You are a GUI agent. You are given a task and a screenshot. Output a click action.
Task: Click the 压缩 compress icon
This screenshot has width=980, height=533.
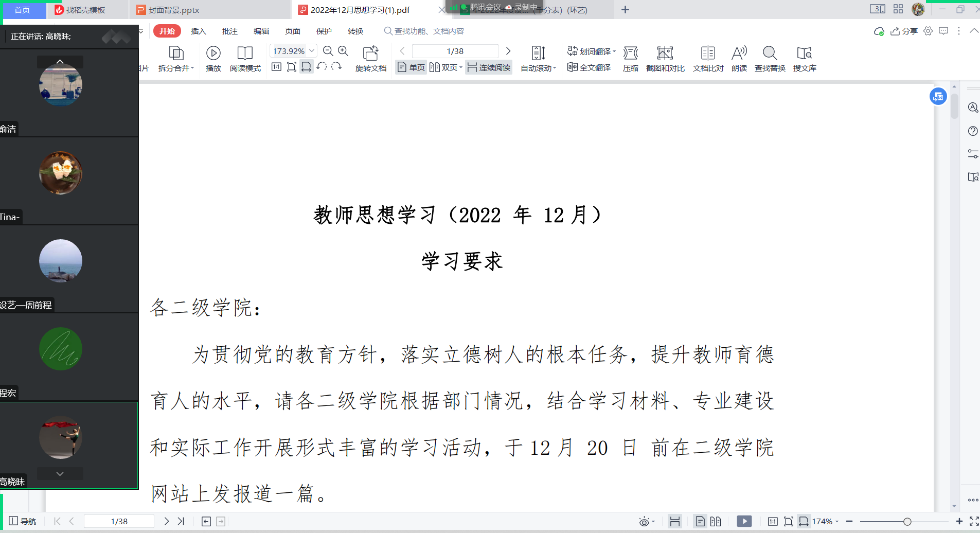pos(630,54)
